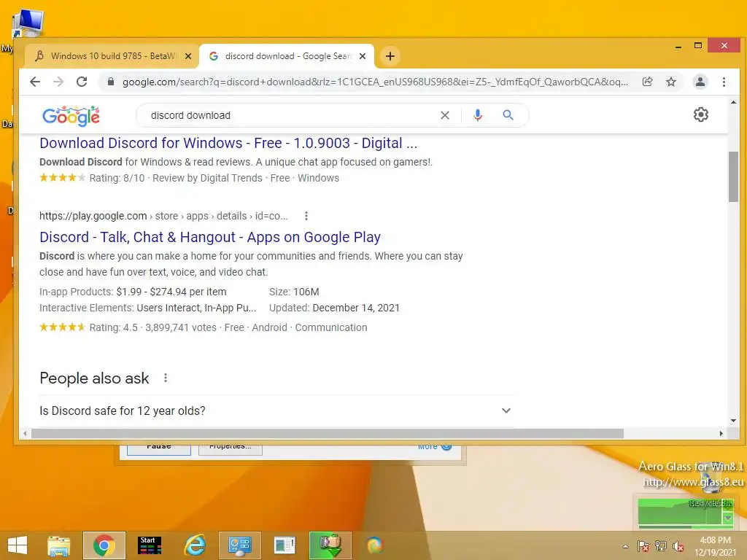Image resolution: width=747 pixels, height=560 pixels.
Task: Open Chrome's three-dot menu
Action: pyautogui.click(x=724, y=82)
